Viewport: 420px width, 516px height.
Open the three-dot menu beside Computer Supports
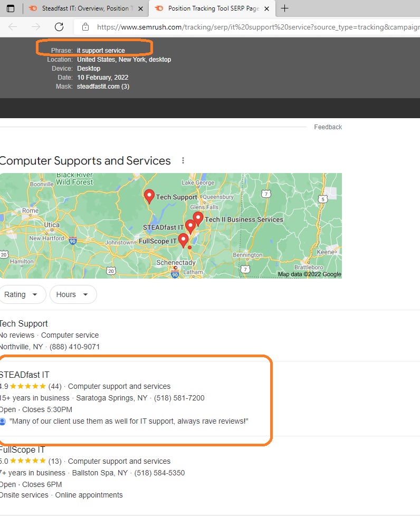click(x=183, y=160)
